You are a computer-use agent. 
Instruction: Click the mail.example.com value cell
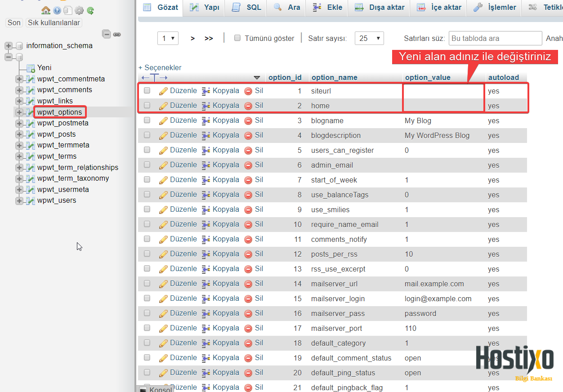click(434, 284)
